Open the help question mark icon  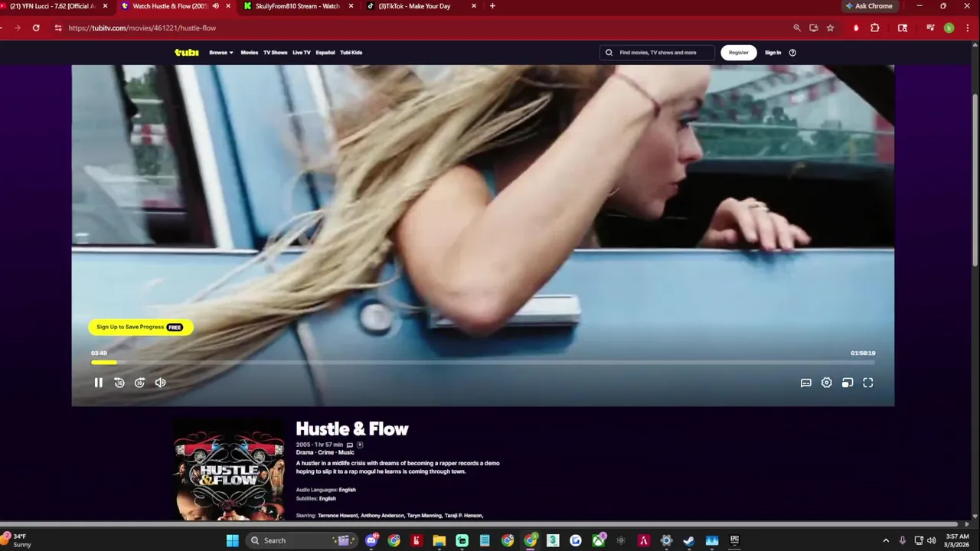pyautogui.click(x=792, y=53)
